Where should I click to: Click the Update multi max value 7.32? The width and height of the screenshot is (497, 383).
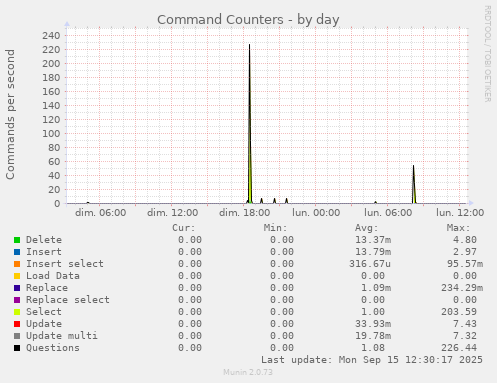click(465, 336)
